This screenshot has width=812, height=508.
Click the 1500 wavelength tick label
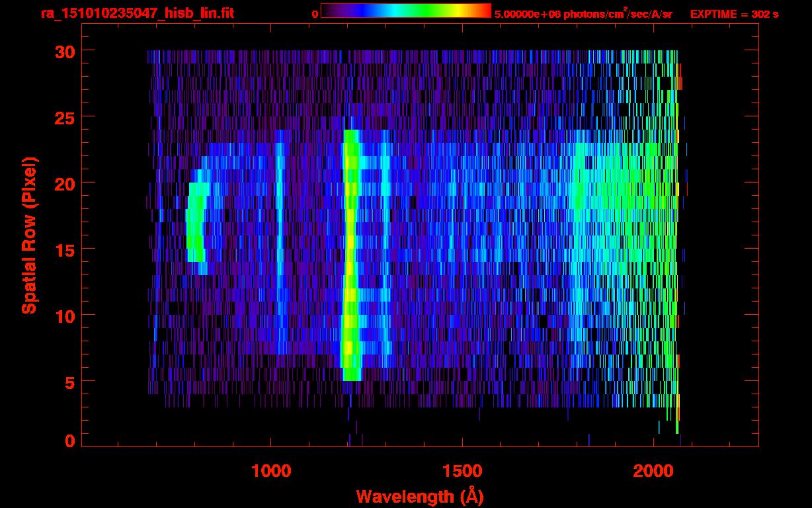462,470
